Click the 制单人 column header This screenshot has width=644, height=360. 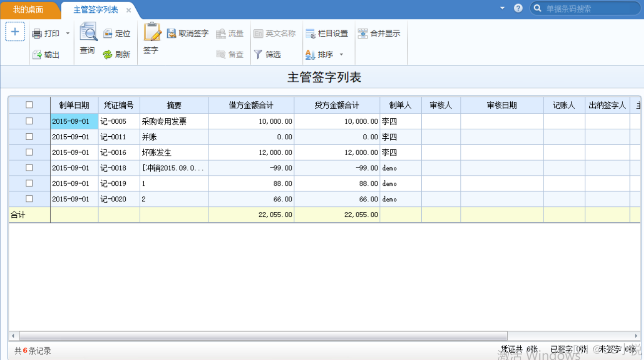coord(401,105)
